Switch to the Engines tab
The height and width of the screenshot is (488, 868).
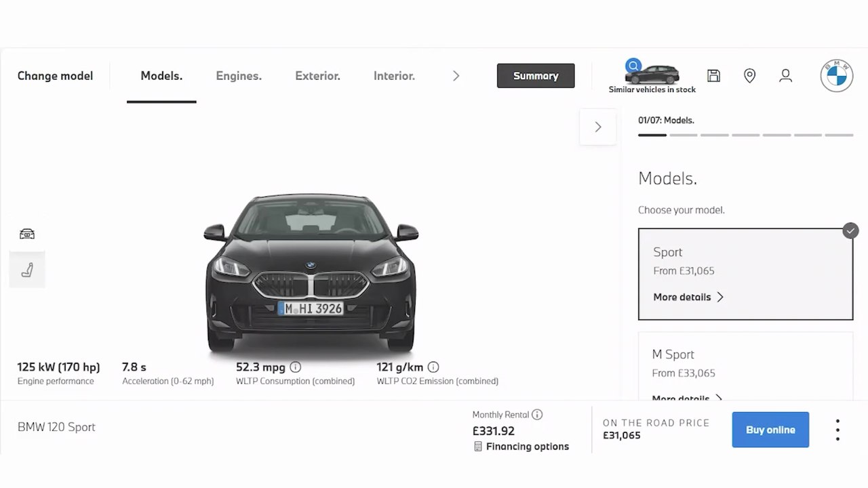point(239,76)
